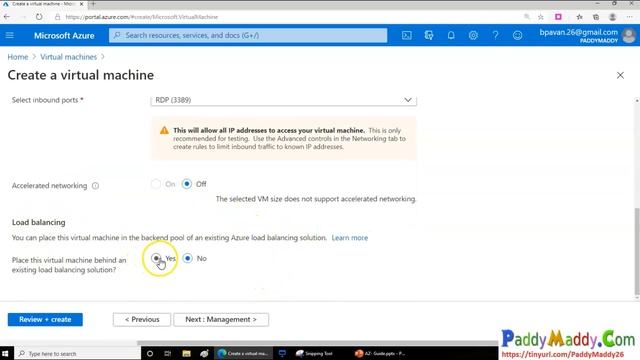Click the Load balancing heading
640x360 pixels.
coord(38,222)
